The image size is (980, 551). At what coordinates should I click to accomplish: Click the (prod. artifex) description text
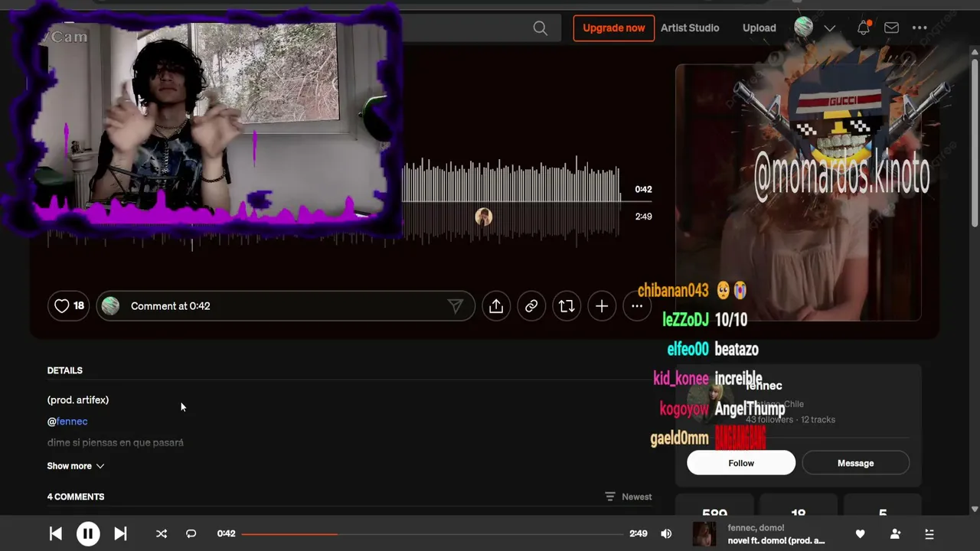[x=78, y=400]
